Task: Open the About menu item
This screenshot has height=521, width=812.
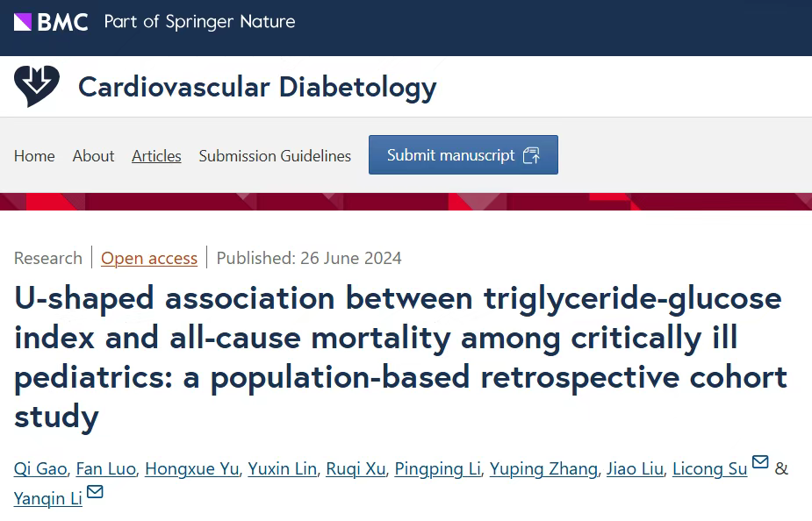Action: 93,156
